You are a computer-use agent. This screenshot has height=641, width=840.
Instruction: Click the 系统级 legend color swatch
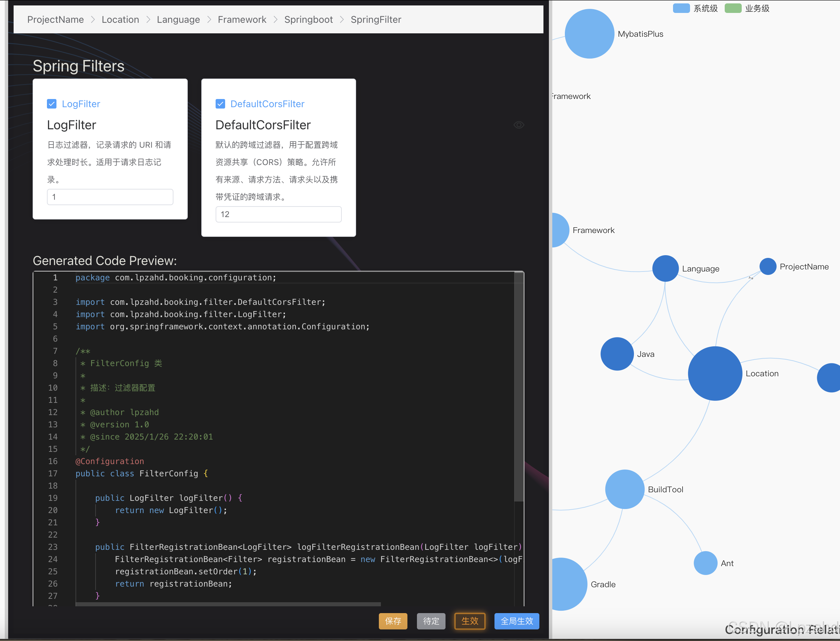click(x=681, y=8)
